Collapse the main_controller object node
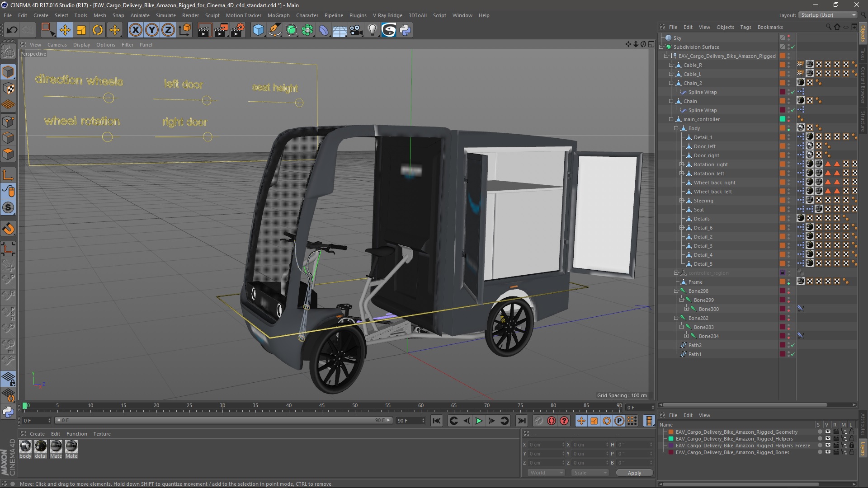Screen dimensions: 868x488 [x=671, y=119]
